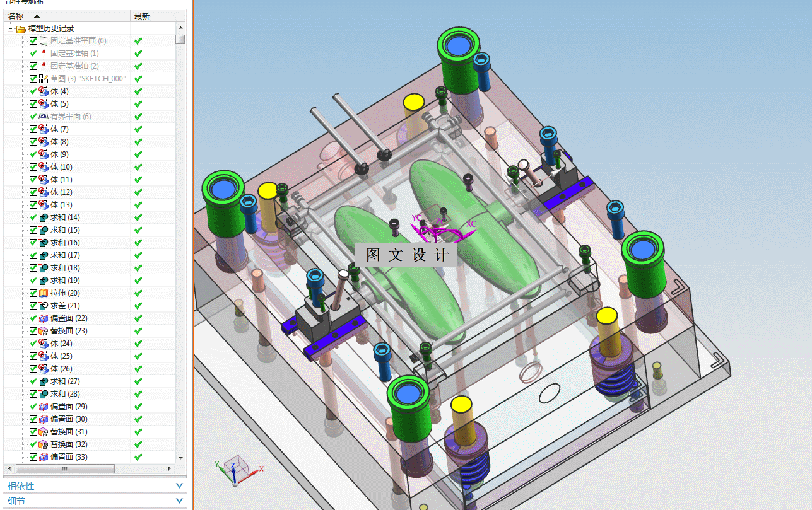Viewport: 812px width, 510px height.
Task: Toggle the checkbox for 求和 (17)
Action: [x=33, y=255]
